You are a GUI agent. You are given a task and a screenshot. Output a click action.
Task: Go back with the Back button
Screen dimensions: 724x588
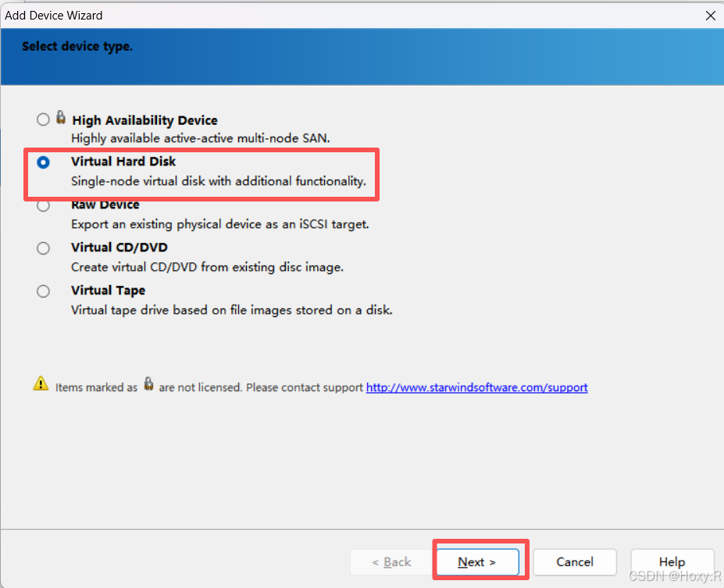pyautogui.click(x=391, y=561)
